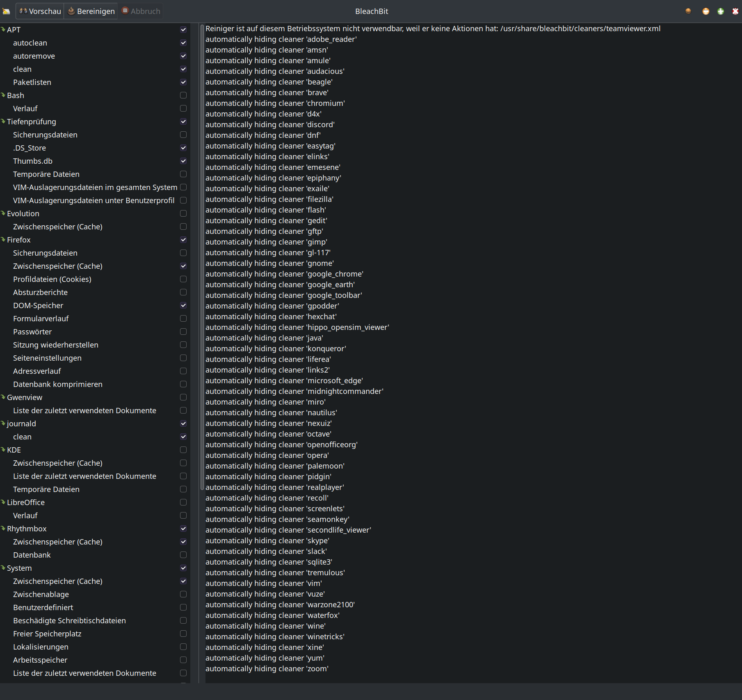Check the Passwörter checkbox under Firefox
Image resolution: width=742 pixels, height=700 pixels.
pyautogui.click(x=183, y=332)
